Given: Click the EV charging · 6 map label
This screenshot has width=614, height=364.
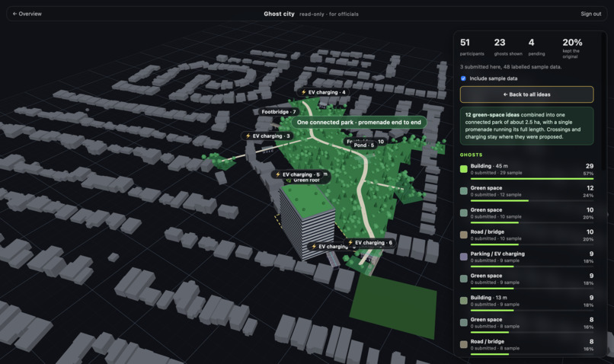Looking at the screenshot, I should tap(369, 243).
